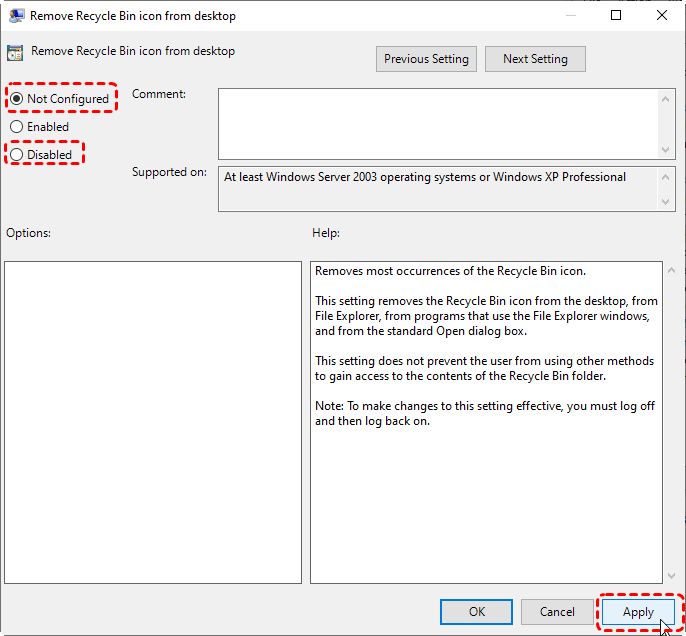The width and height of the screenshot is (686, 636).
Task: Go to the Next Setting
Action: (535, 59)
